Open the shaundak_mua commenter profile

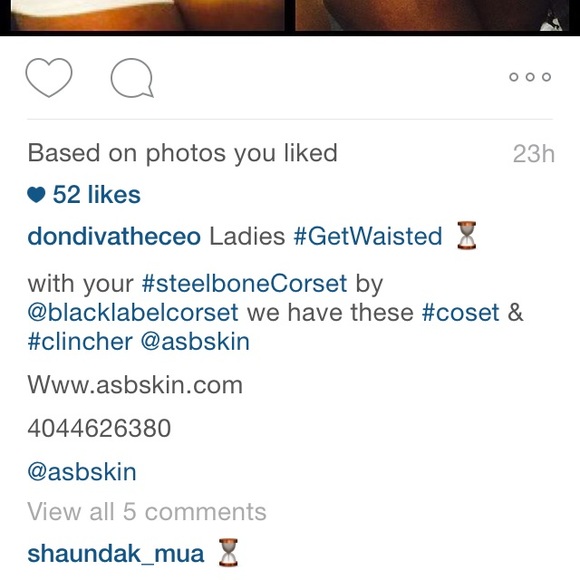click(x=116, y=554)
